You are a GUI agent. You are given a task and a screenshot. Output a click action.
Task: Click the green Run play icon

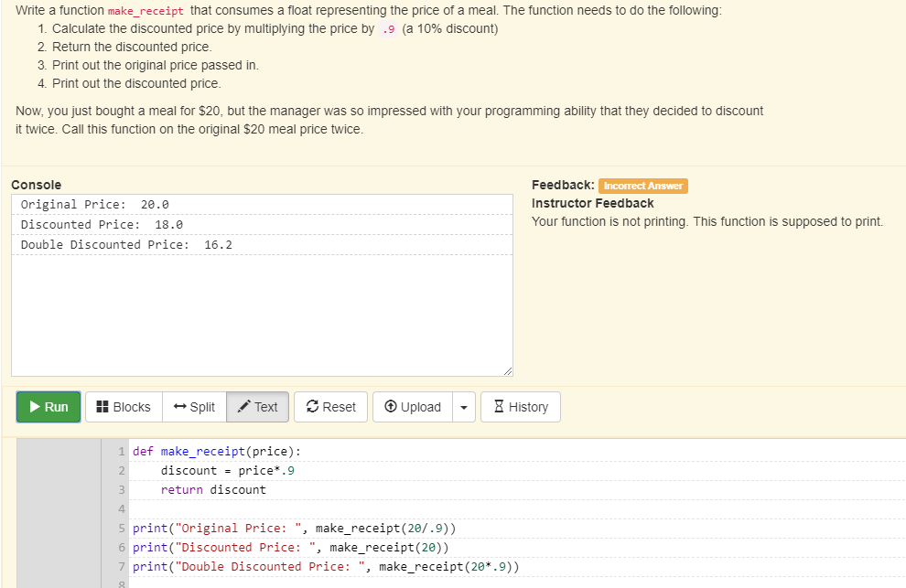point(33,407)
